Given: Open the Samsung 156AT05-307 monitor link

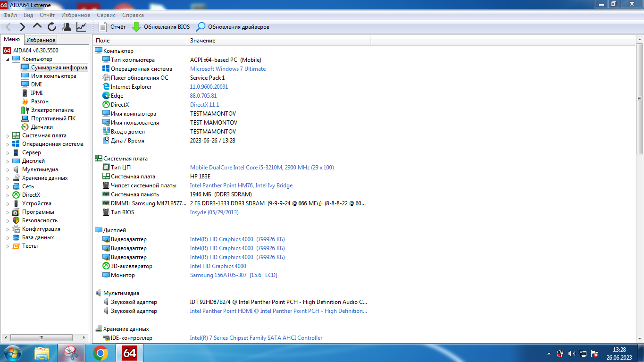Looking at the screenshot, I should tap(234, 275).
